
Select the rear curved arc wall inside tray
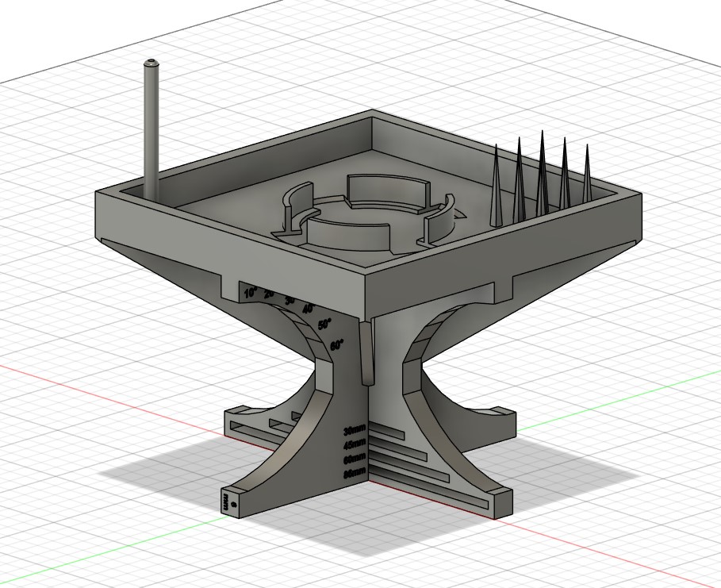click(388, 194)
